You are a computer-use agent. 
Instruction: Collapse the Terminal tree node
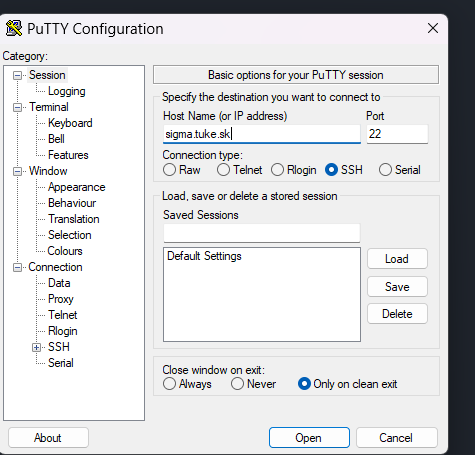[17, 108]
